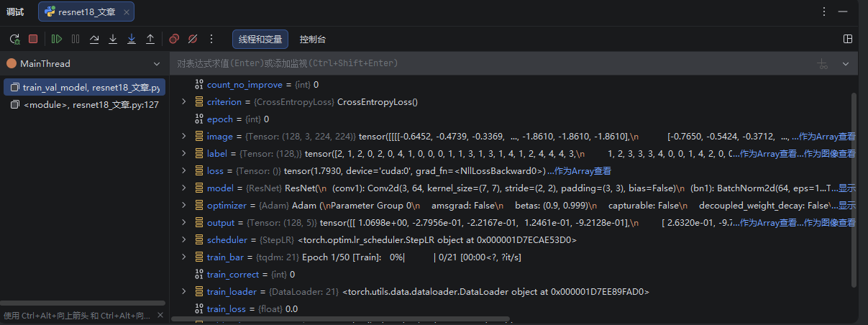868x325 pixels.
Task: Click the epoch int type icon
Action: click(199, 119)
